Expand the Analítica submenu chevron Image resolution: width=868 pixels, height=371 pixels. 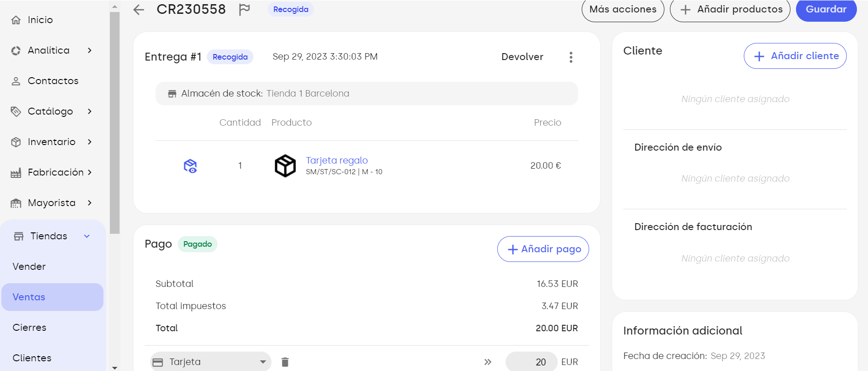pos(90,50)
